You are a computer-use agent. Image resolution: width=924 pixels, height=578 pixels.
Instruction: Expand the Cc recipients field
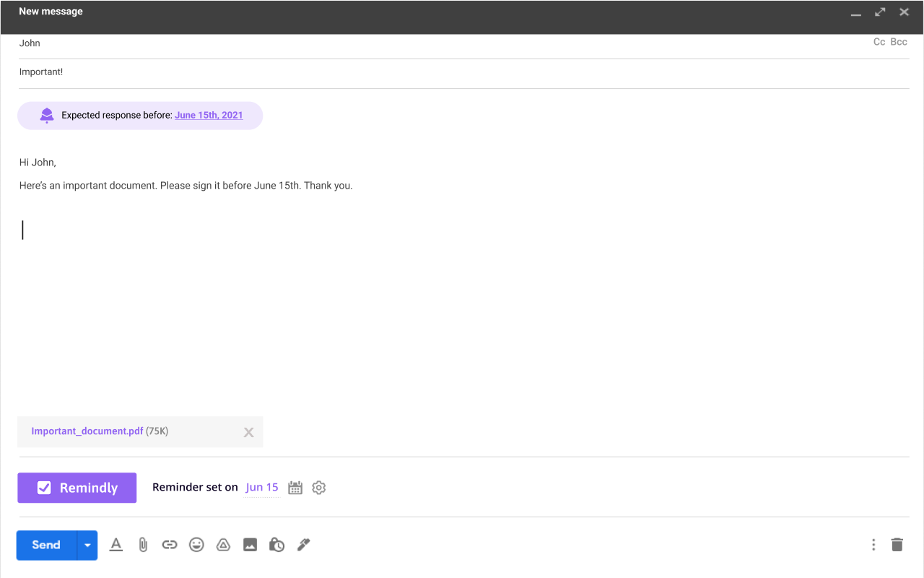click(x=879, y=41)
